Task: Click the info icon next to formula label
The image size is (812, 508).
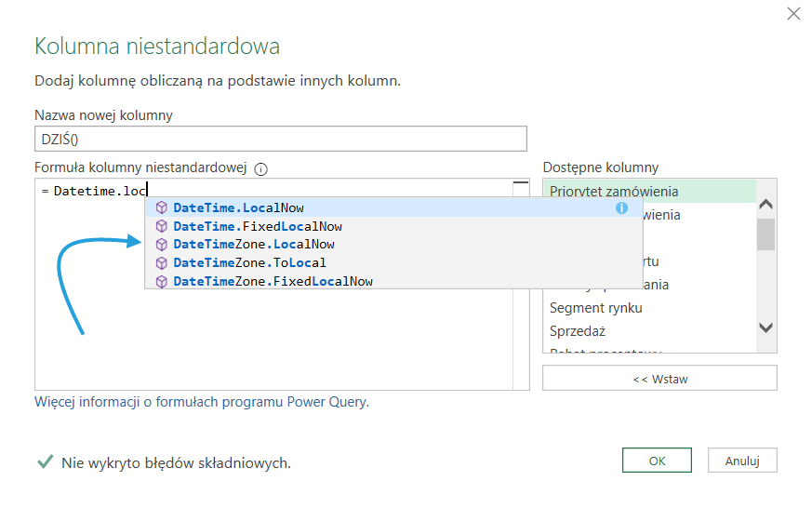Action: (260, 169)
